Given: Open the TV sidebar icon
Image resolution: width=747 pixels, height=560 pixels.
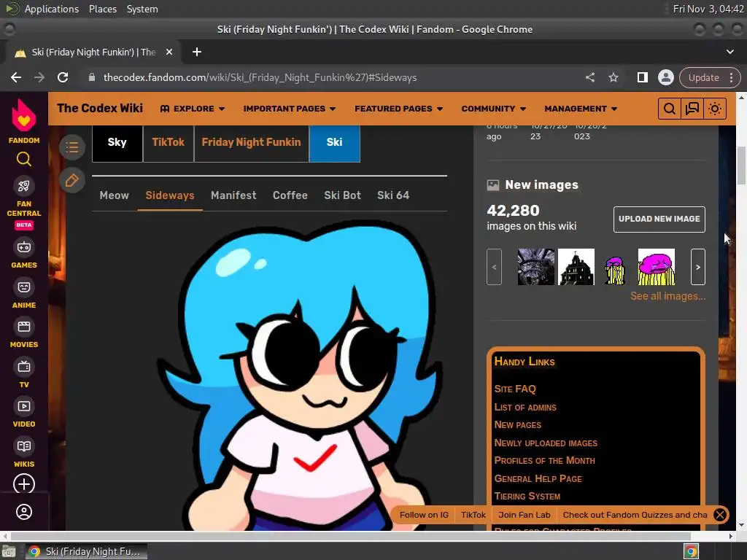Looking at the screenshot, I should coord(24,367).
